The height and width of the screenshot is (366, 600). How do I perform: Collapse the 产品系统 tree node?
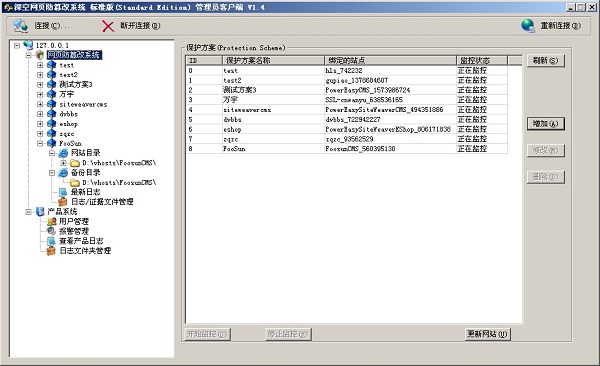[x=29, y=212]
